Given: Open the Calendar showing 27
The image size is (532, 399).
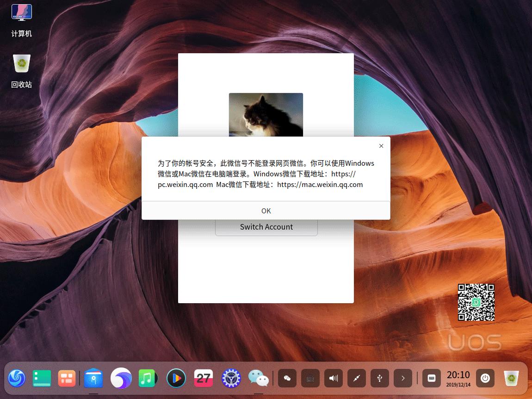Looking at the screenshot, I should coord(203,378).
